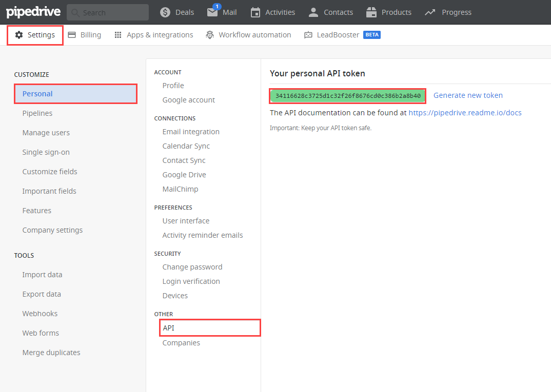Click the BETA badge next to LeadBooster
This screenshot has width=551, height=392.
[372, 35]
